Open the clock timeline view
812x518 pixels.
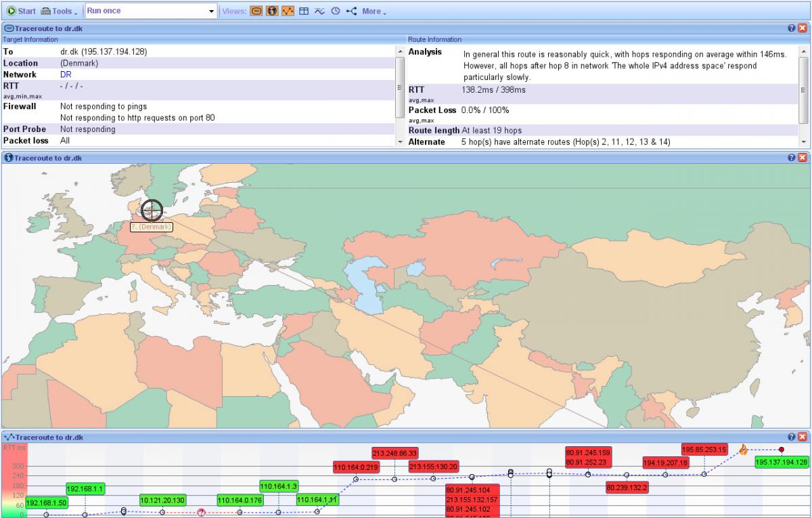click(x=335, y=11)
